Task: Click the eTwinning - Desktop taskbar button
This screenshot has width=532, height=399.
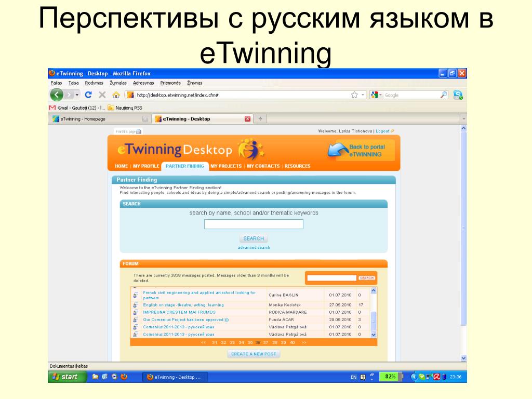Action: [x=175, y=377]
